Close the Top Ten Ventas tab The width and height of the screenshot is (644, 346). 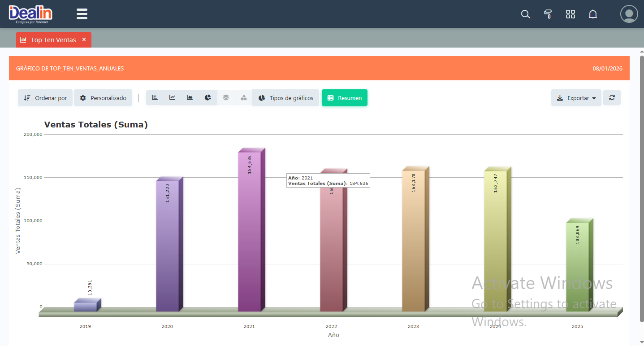pos(84,39)
